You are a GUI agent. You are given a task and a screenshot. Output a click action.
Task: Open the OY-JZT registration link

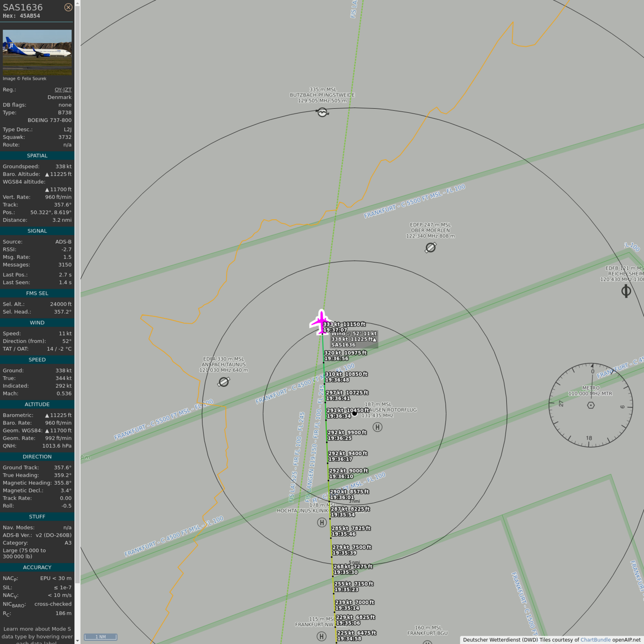63,89
